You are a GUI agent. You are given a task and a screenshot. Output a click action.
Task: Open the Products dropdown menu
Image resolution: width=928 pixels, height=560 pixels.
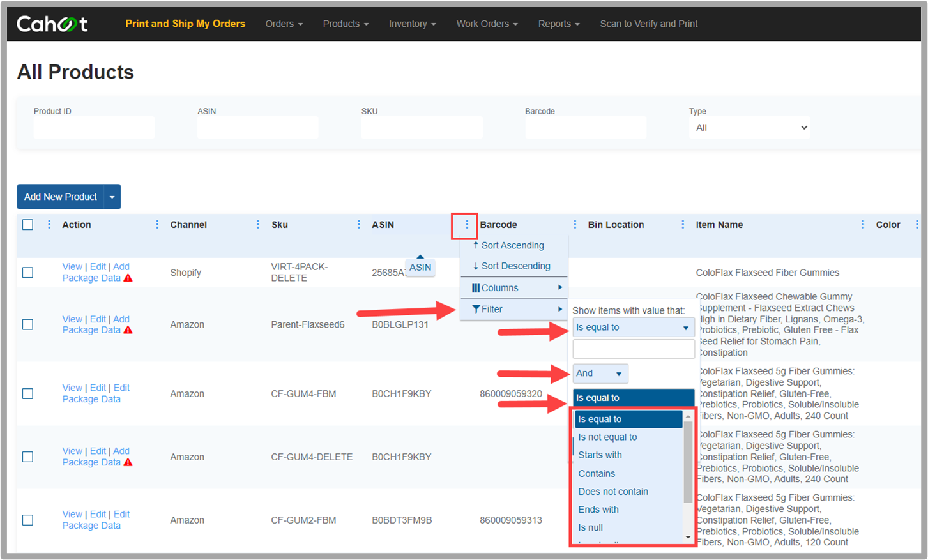[x=346, y=24]
